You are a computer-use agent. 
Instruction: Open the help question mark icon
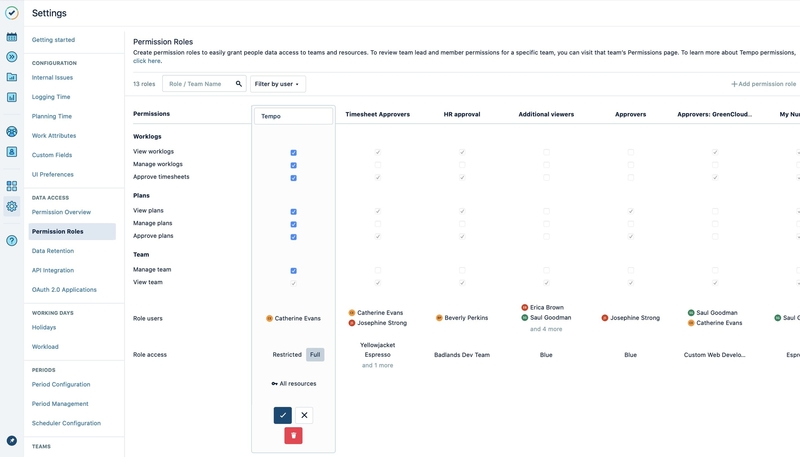(12, 240)
